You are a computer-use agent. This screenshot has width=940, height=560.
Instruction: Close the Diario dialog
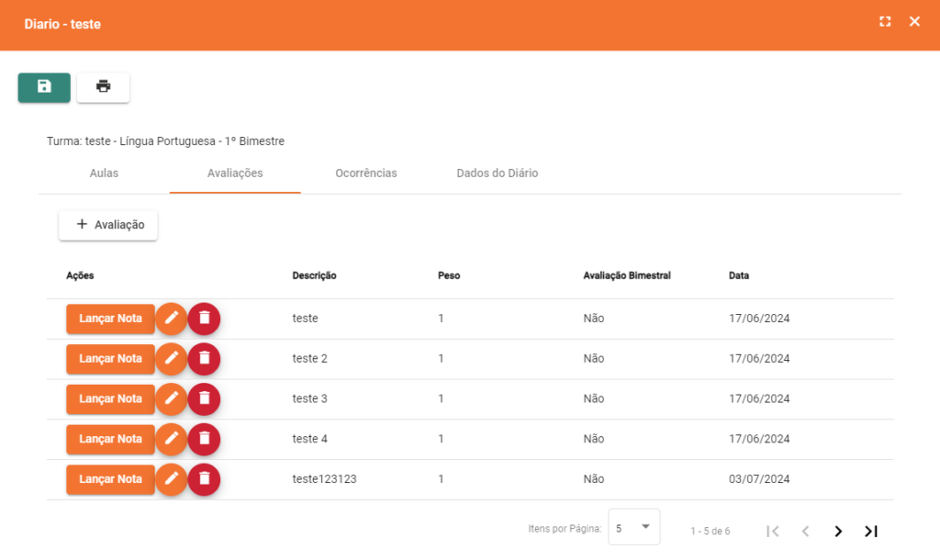pos(914,22)
